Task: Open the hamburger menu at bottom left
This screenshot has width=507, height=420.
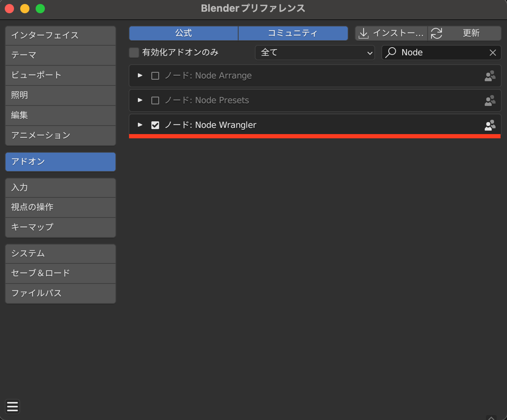Action: 12,407
